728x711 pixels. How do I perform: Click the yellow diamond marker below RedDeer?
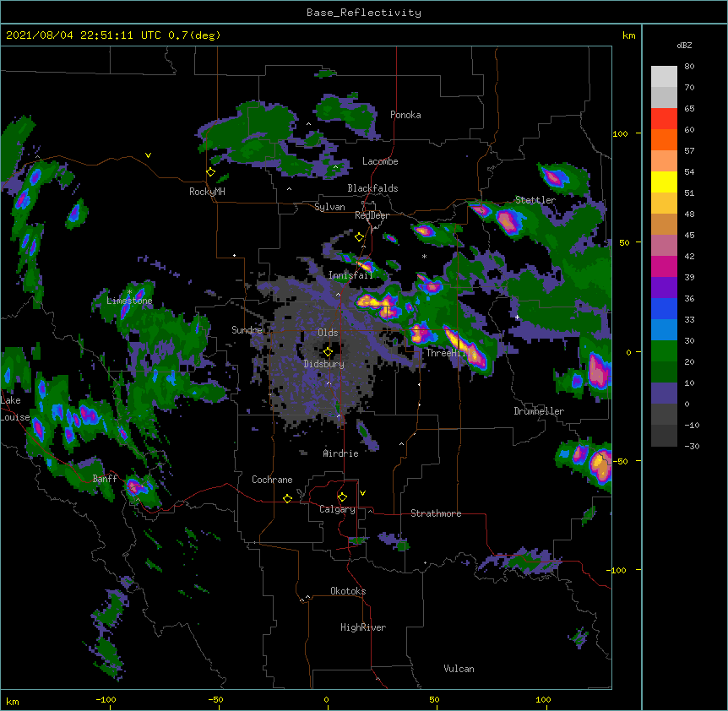click(x=359, y=237)
